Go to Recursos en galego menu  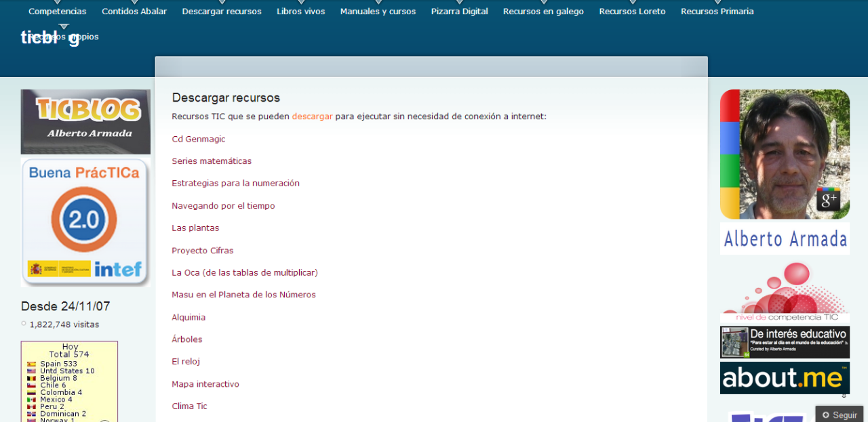[543, 12]
